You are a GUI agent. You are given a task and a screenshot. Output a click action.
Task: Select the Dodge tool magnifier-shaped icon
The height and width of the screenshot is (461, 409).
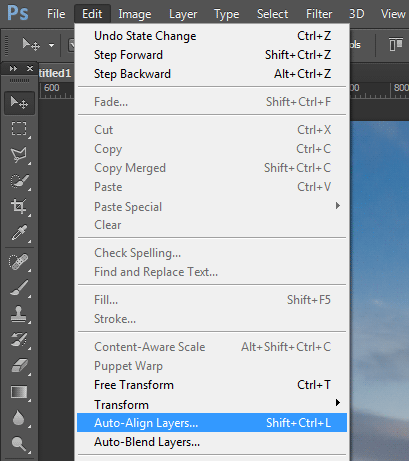[19, 444]
